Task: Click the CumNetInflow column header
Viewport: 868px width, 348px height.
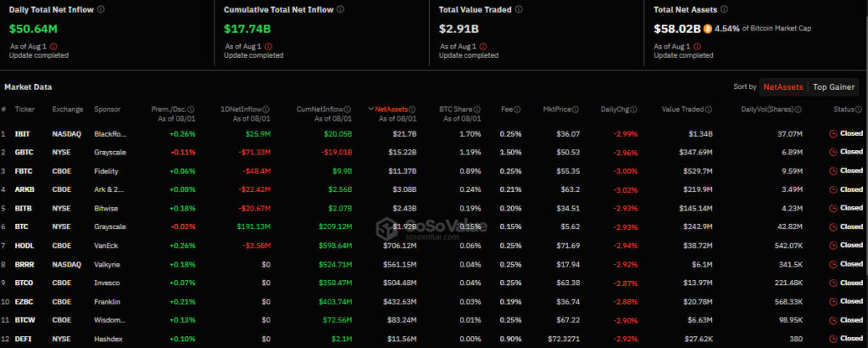Action: pos(321,109)
